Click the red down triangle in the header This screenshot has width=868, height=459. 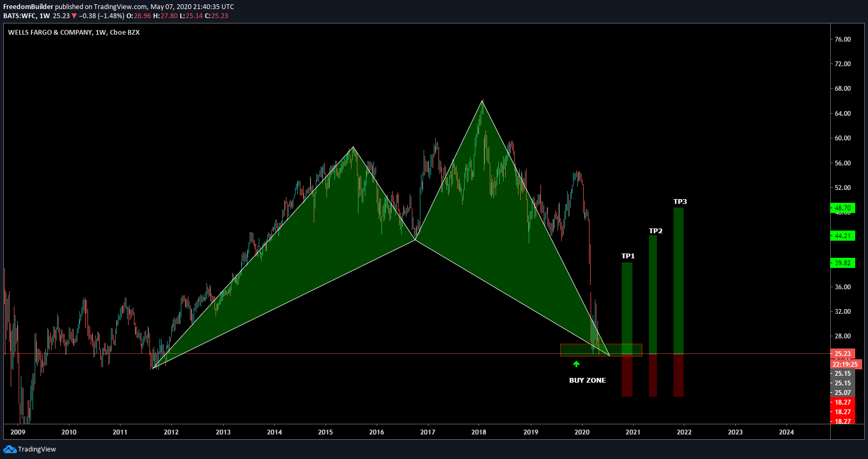point(74,16)
